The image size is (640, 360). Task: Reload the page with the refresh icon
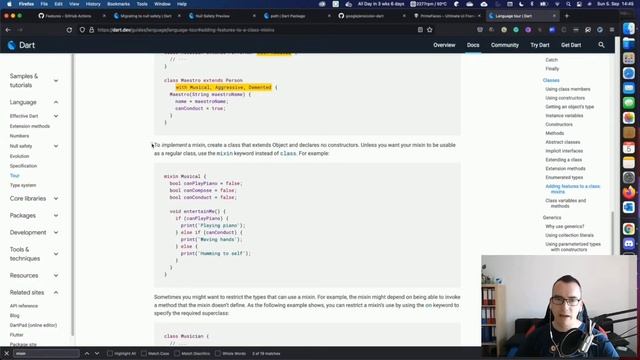(69, 30)
